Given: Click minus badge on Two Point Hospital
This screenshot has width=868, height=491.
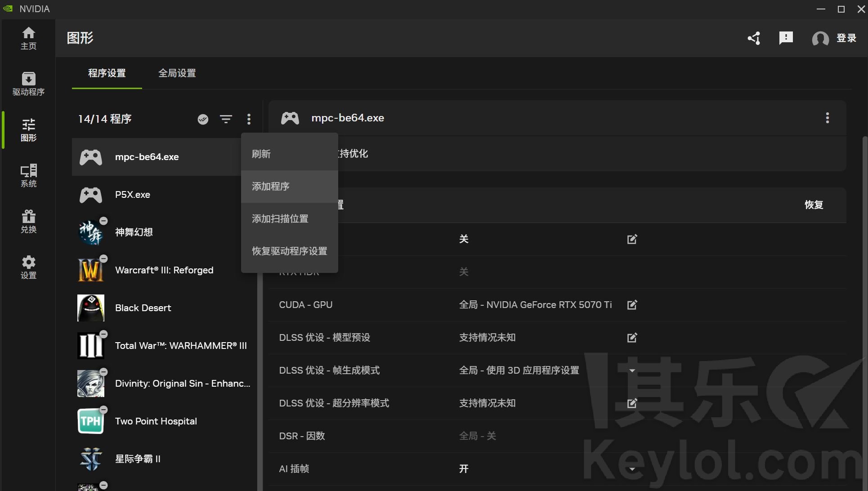Looking at the screenshot, I should point(103,410).
